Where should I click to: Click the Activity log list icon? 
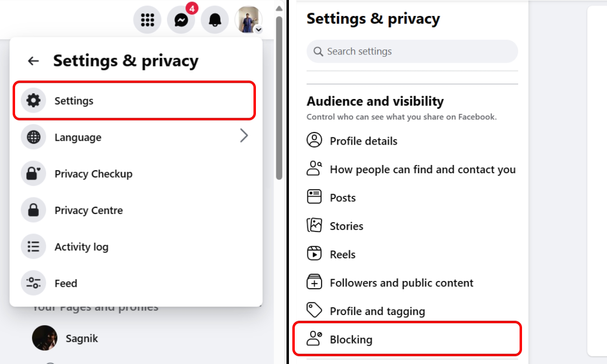pyautogui.click(x=33, y=247)
